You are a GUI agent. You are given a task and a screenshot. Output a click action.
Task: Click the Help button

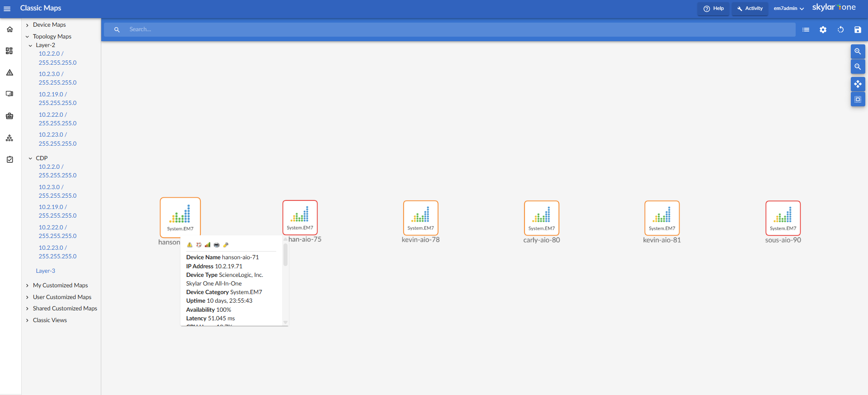pyautogui.click(x=713, y=9)
